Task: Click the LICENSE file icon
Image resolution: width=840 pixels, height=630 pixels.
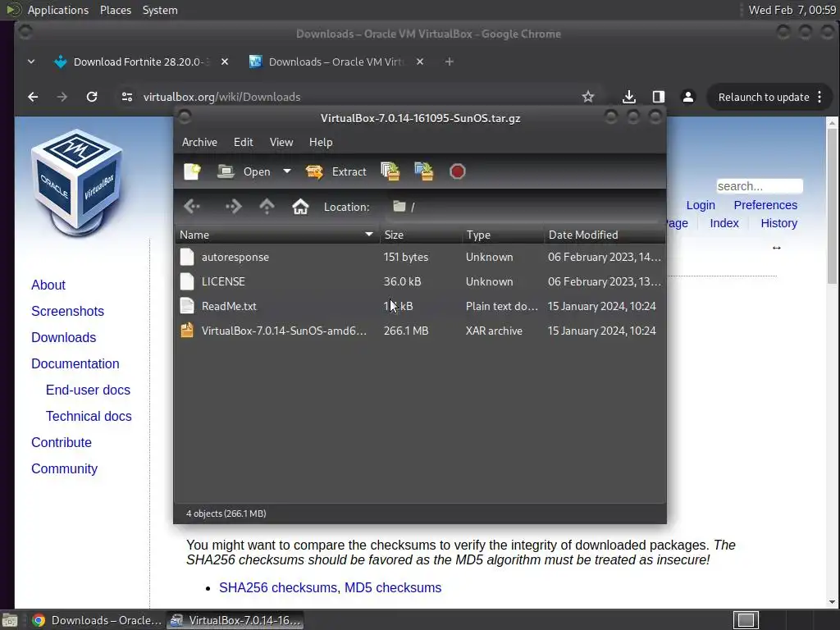Action: click(x=187, y=281)
